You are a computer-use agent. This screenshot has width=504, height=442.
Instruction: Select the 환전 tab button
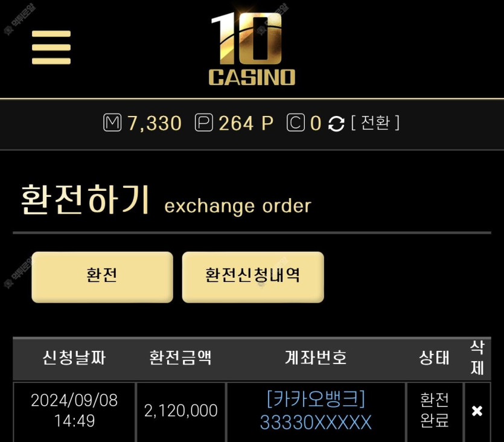click(x=102, y=277)
